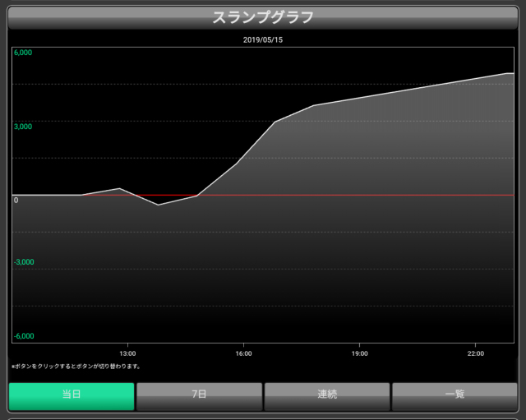Click the -6,000 y-axis label
The image size is (526, 420).
coord(24,336)
